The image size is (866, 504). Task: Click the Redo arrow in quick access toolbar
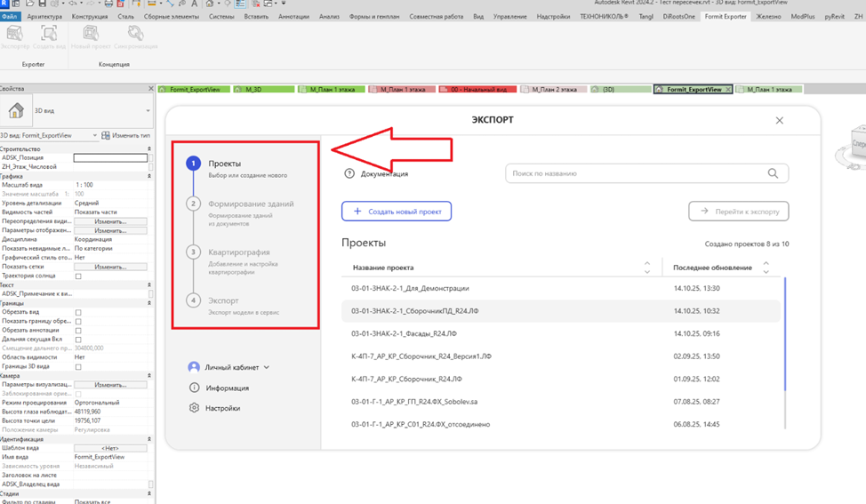tap(90, 4)
